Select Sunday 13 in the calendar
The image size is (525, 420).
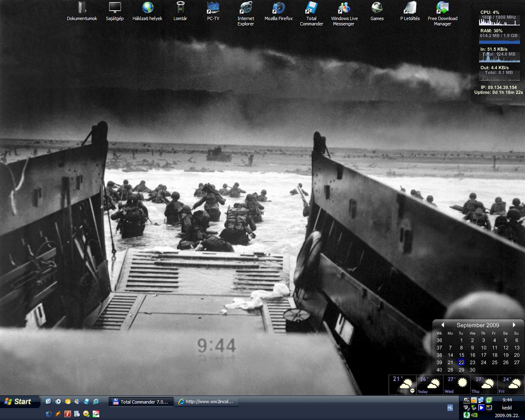[517, 347]
